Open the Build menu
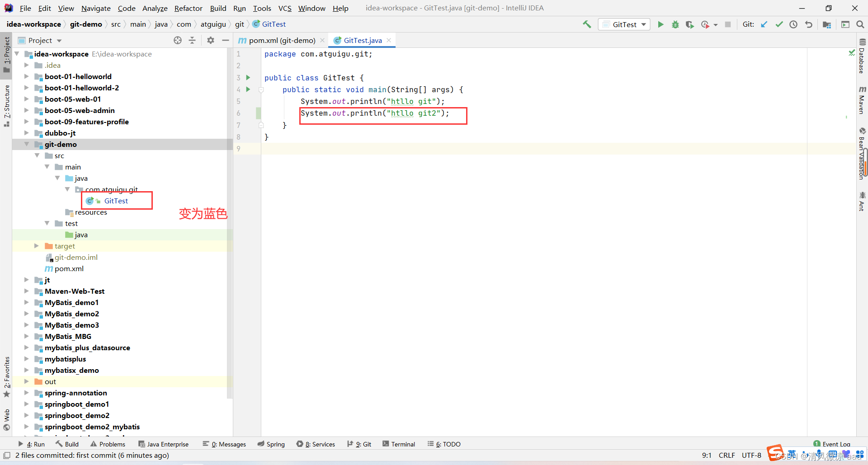The width and height of the screenshot is (868, 465). 218,8
